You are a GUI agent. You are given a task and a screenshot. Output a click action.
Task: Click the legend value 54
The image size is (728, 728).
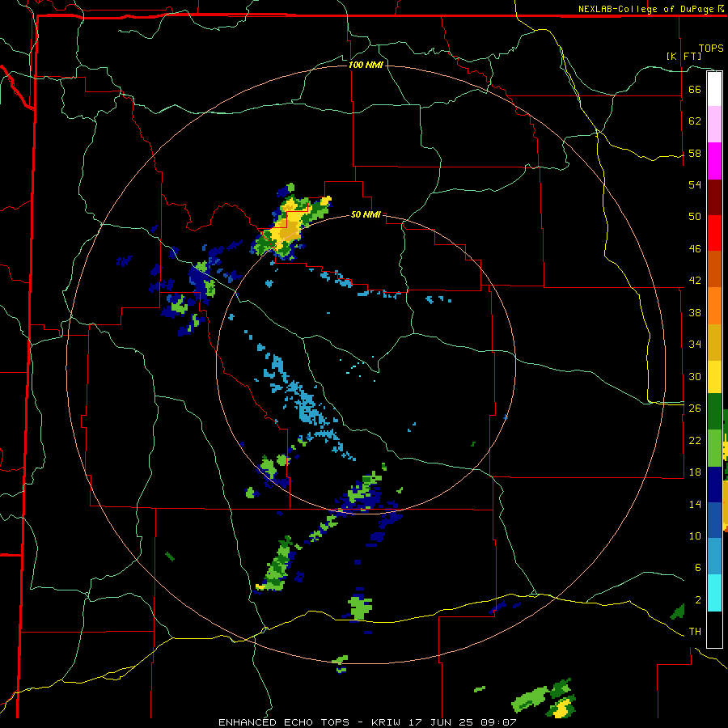pyautogui.click(x=695, y=184)
